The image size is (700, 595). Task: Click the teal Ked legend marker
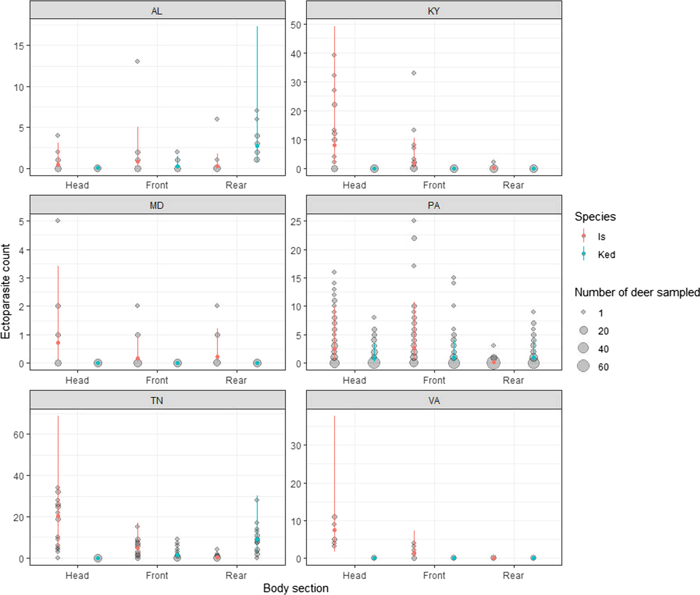tap(583, 254)
